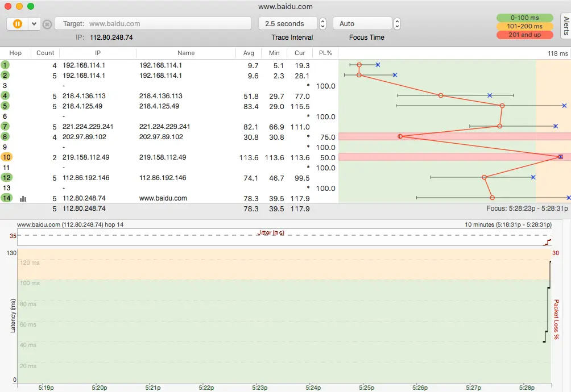Click hop 11 row number
The width and height of the screenshot is (571, 392).
point(6,168)
